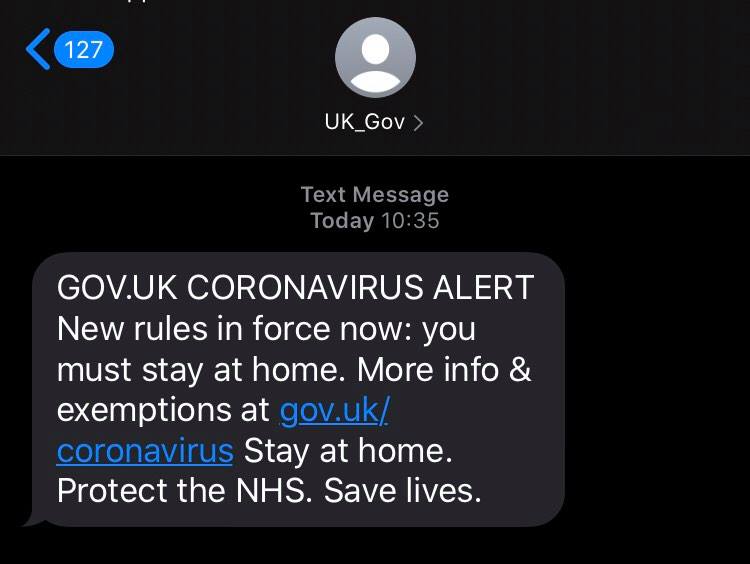Click the New rules in force now line

pos(266,329)
